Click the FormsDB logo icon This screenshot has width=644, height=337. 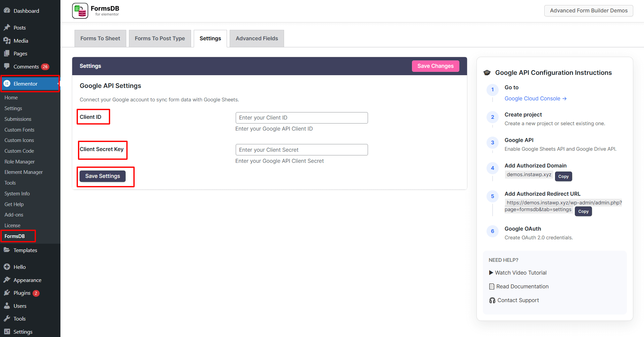tap(80, 11)
